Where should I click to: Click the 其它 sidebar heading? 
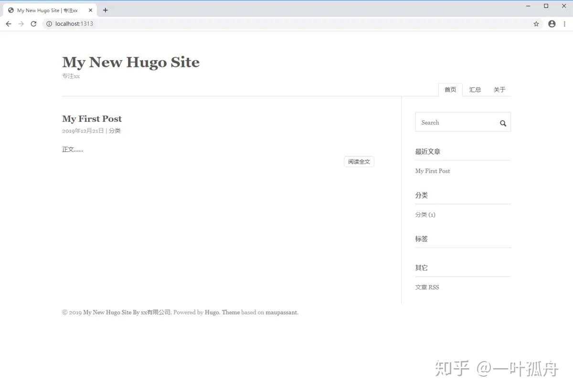(422, 268)
